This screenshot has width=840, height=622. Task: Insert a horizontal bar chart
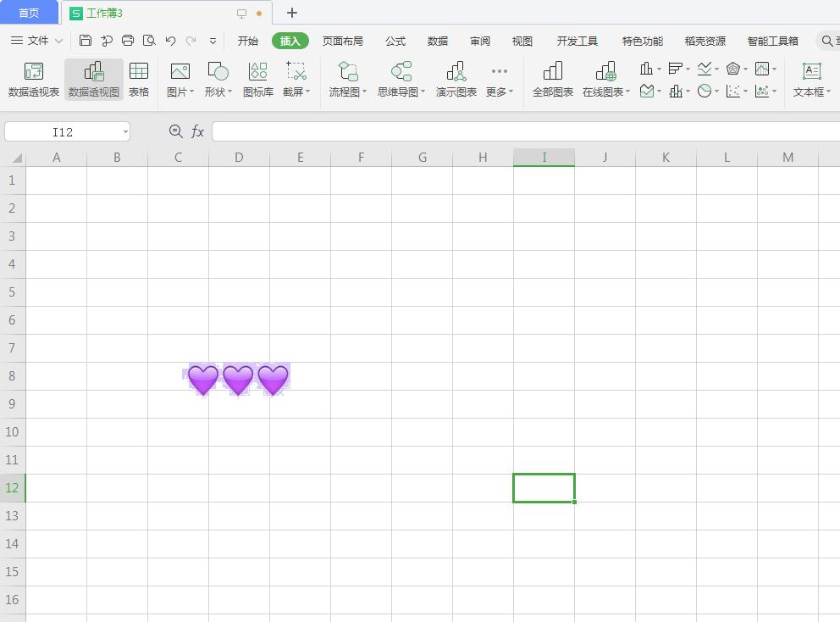coord(676,69)
